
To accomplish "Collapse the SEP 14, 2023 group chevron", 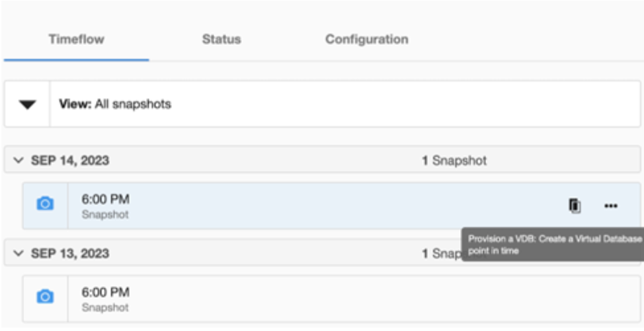I will pos(18,161).
